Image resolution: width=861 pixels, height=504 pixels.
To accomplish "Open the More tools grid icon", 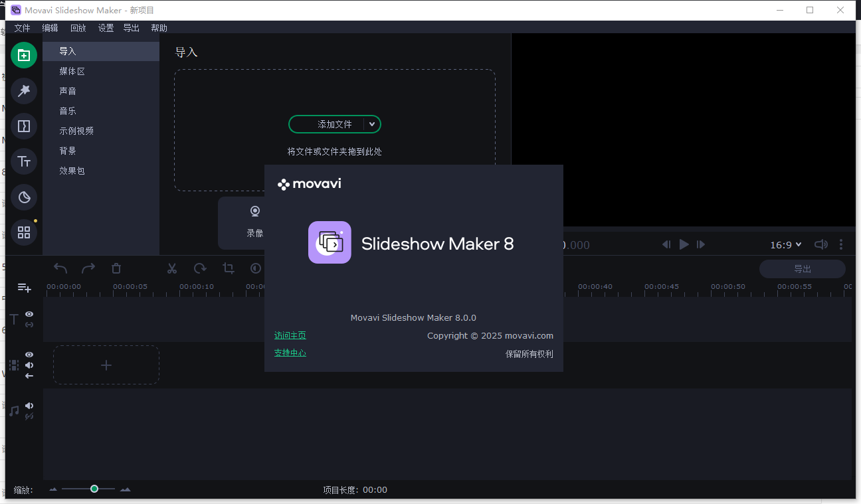I will pyautogui.click(x=24, y=232).
